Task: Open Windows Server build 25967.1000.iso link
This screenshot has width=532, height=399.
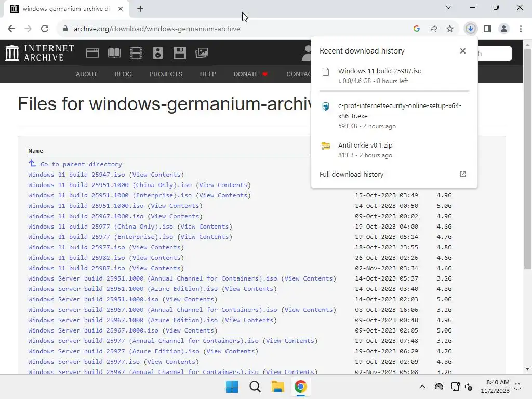Action: [93, 330]
